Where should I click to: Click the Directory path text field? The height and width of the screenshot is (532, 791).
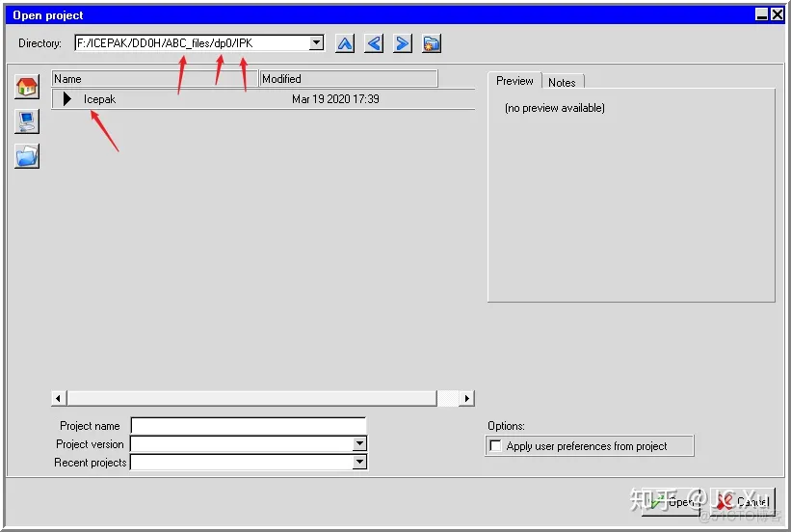point(192,43)
